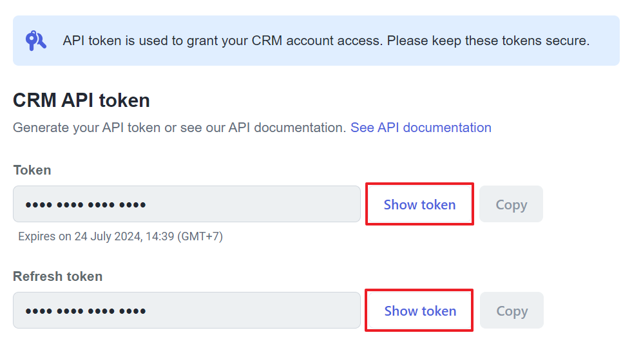
Task: Click the Refresh token field label
Action: [57, 276]
